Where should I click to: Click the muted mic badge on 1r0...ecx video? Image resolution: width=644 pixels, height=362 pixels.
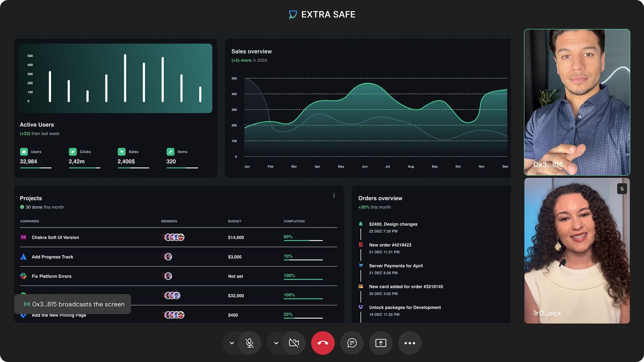[622, 189]
